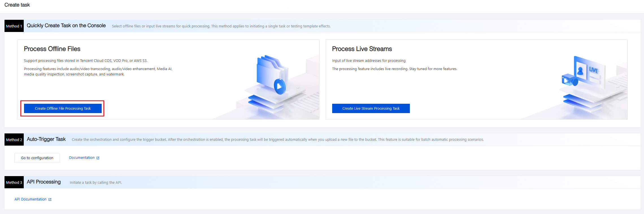The width and height of the screenshot is (644, 214).
Task: Click the Create Live Stream Processing Task button
Action: pos(371,109)
